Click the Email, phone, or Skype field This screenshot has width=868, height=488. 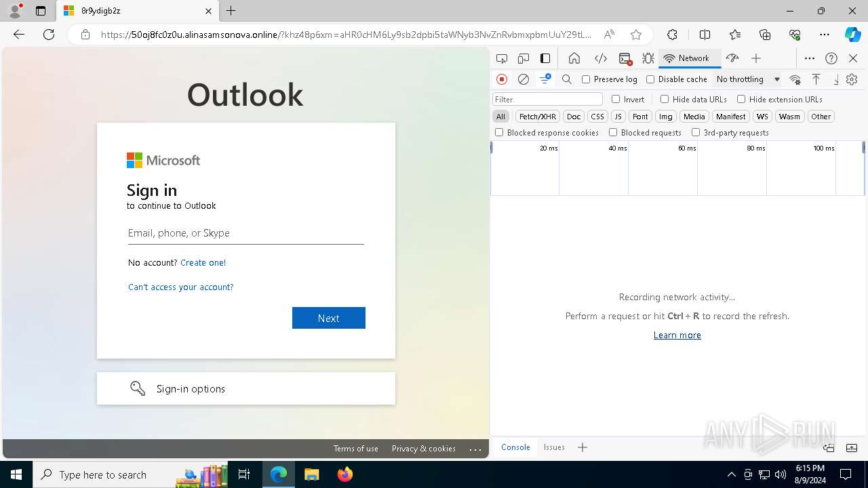(246, 233)
